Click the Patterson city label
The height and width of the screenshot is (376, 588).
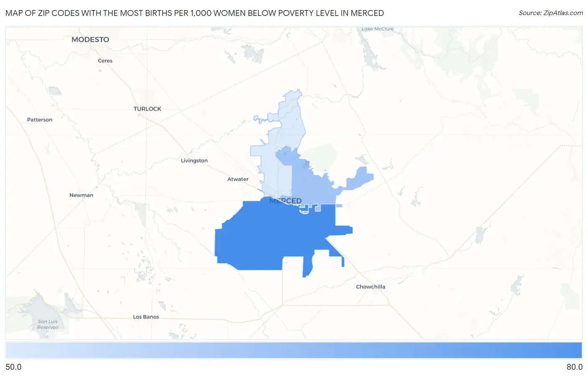pos(40,120)
